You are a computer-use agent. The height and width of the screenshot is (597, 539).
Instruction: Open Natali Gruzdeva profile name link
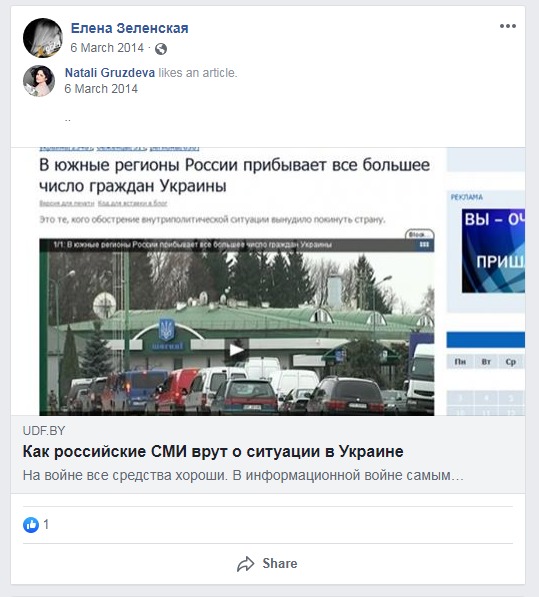(x=110, y=72)
